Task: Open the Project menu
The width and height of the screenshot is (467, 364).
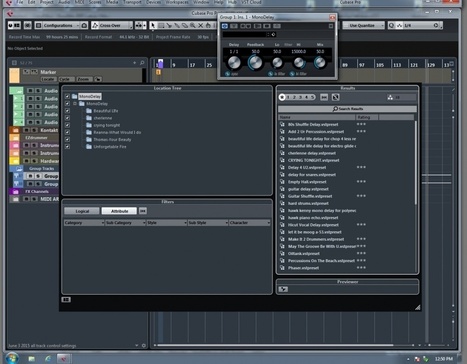Action: (x=46, y=2)
